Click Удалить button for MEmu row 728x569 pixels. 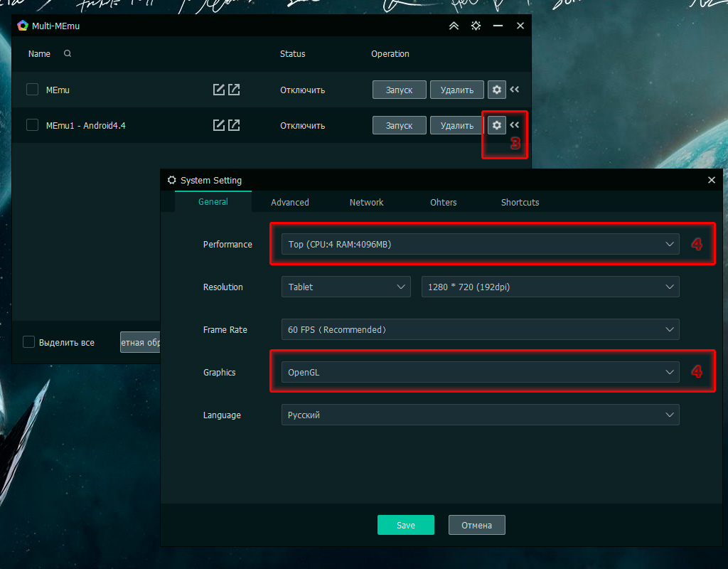pos(457,90)
